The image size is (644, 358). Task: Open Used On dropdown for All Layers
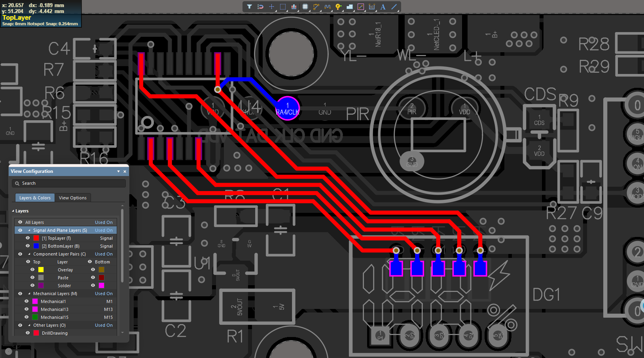[x=104, y=222]
